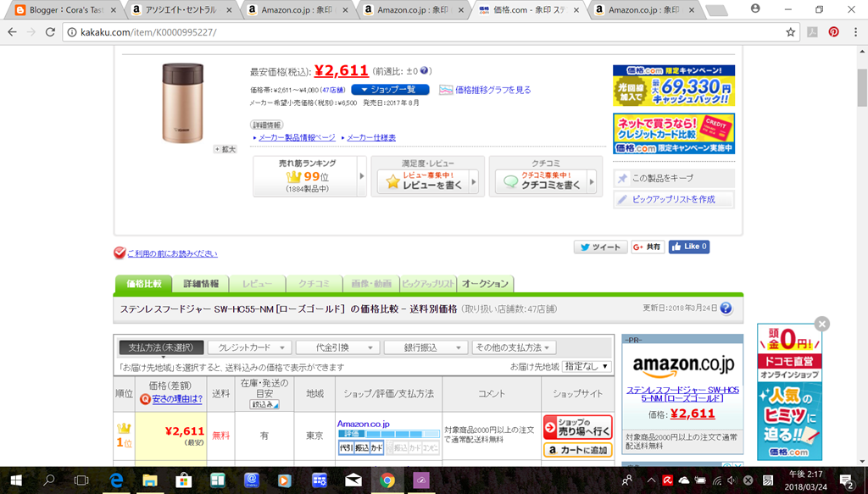Open File Explorer from taskbar
This screenshot has height=494, width=868.
150,480
